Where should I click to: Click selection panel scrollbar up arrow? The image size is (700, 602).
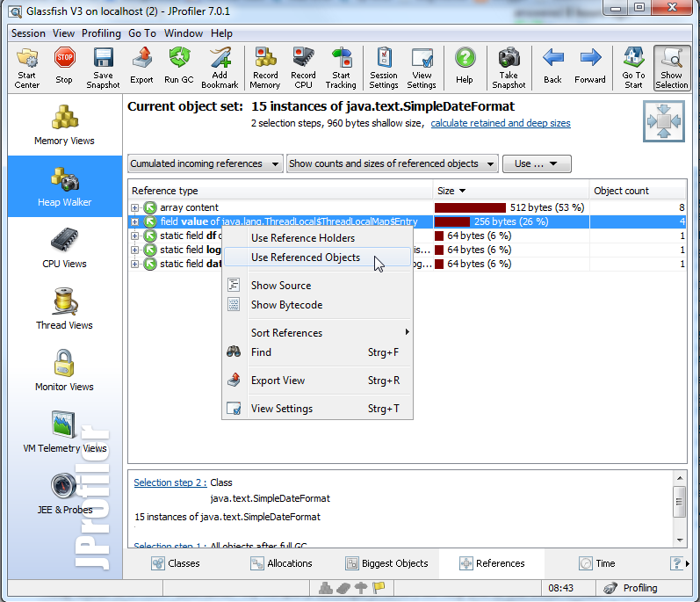pyautogui.click(x=680, y=478)
